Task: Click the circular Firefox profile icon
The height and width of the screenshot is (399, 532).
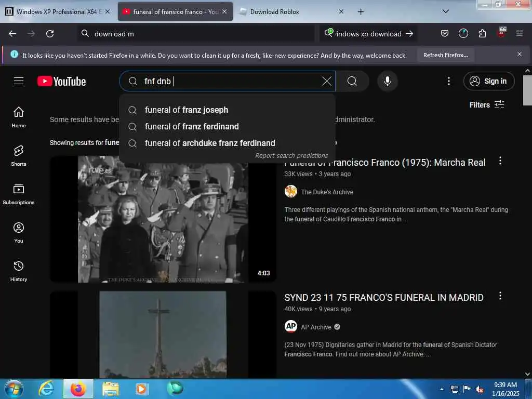Action: click(463, 33)
